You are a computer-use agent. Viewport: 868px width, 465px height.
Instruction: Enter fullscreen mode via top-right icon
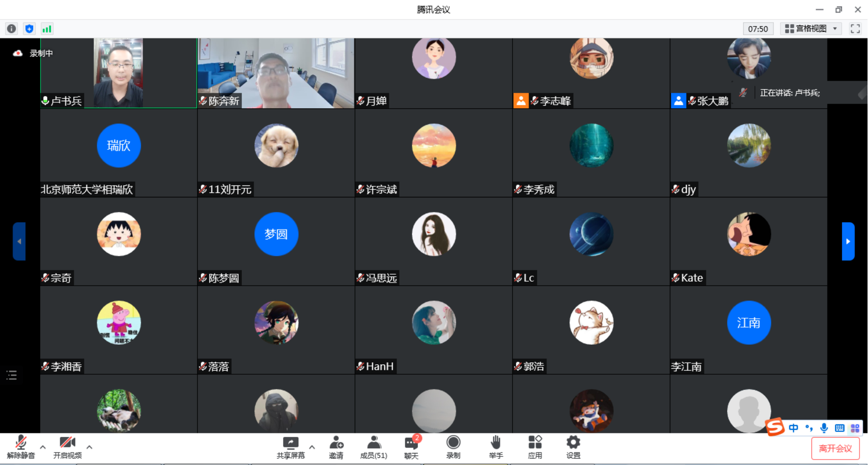[x=855, y=29]
